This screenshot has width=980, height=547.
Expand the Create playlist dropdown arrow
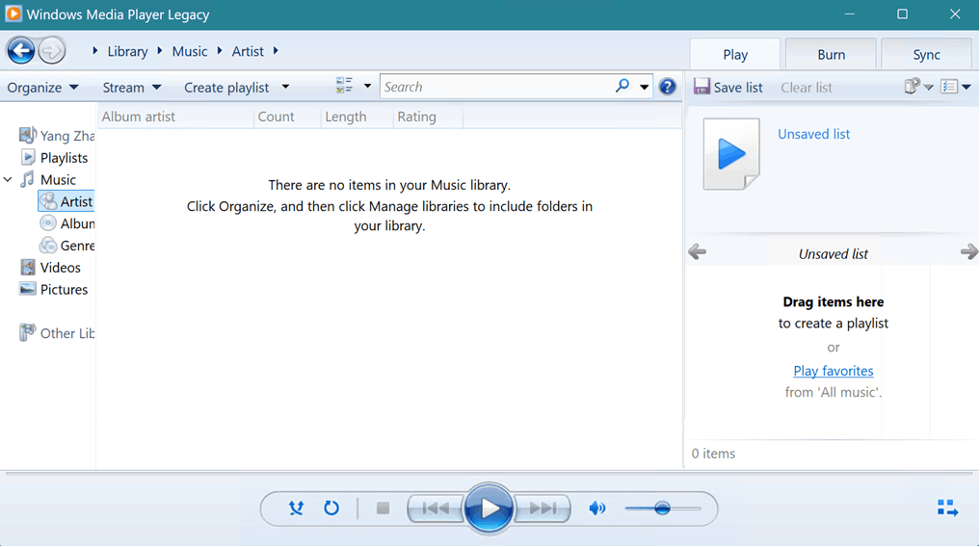click(x=285, y=87)
